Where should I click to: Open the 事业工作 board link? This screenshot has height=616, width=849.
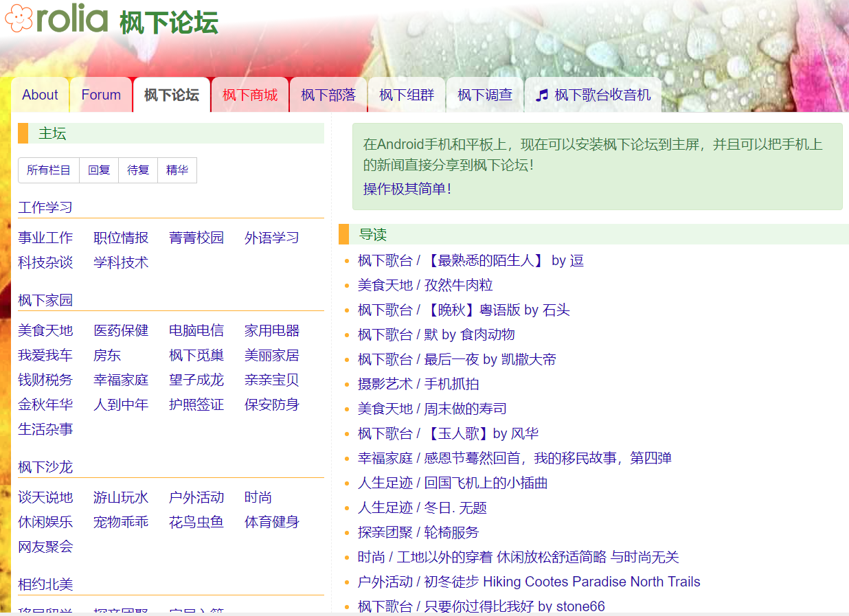[x=45, y=238]
